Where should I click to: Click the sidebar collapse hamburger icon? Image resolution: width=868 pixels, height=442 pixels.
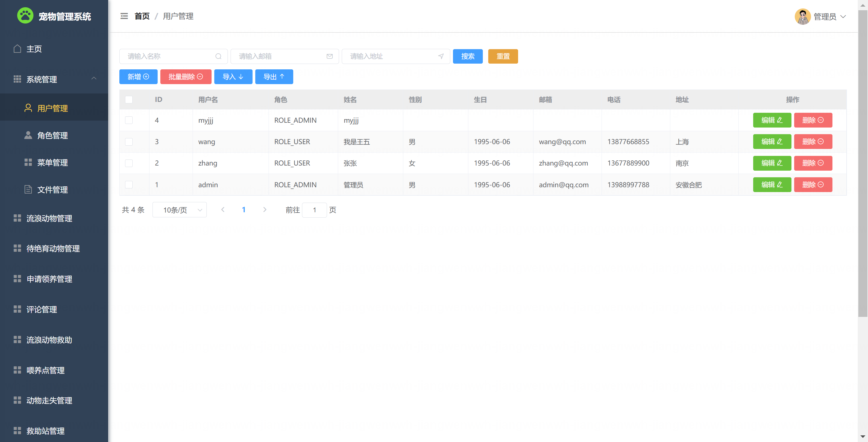point(124,16)
